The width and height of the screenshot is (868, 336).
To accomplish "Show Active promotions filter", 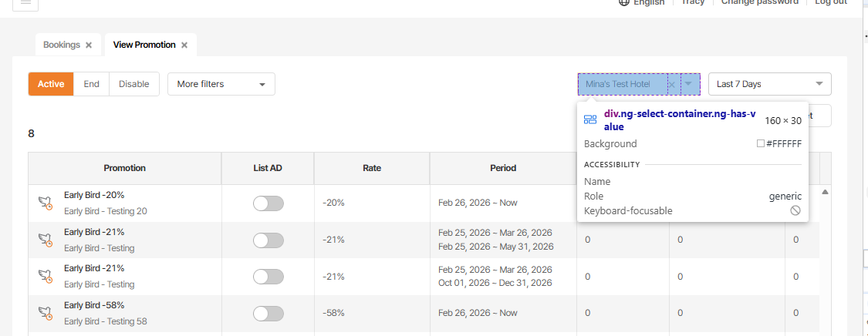I will coord(51,84).
